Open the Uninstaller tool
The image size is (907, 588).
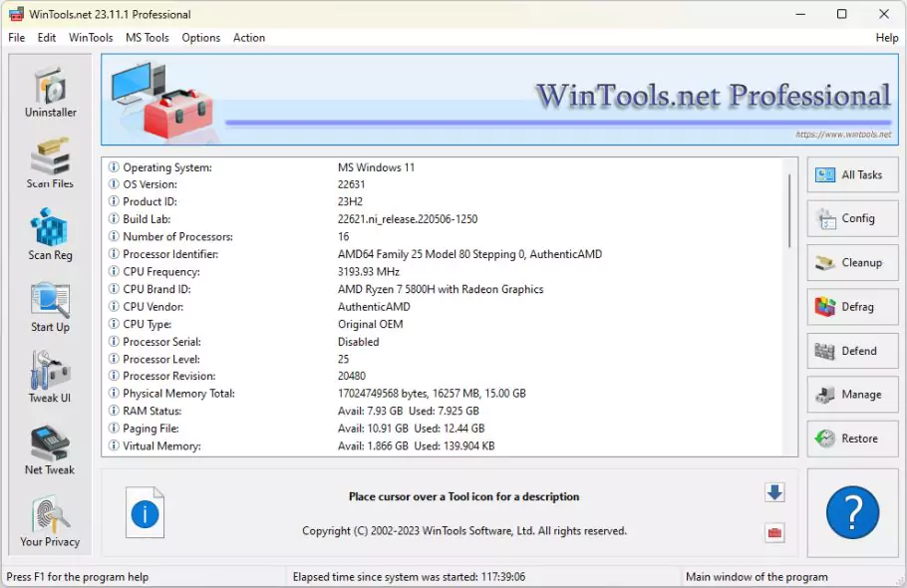50,90
